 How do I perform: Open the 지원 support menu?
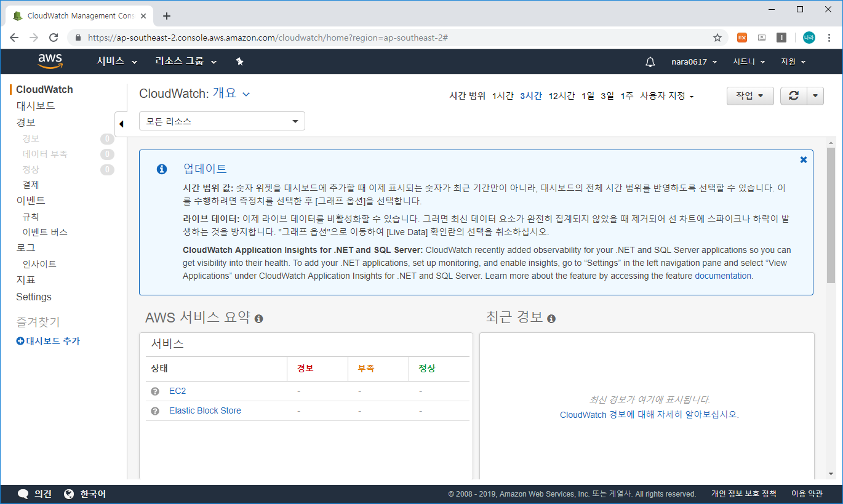click(793, 62)
